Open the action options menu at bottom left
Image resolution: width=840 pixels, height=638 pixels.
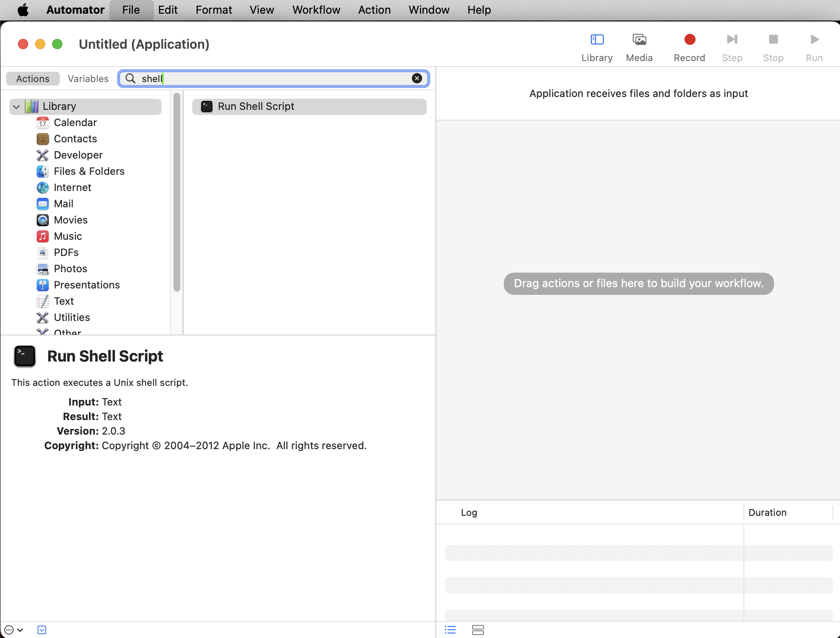click(x=14, y=630)
